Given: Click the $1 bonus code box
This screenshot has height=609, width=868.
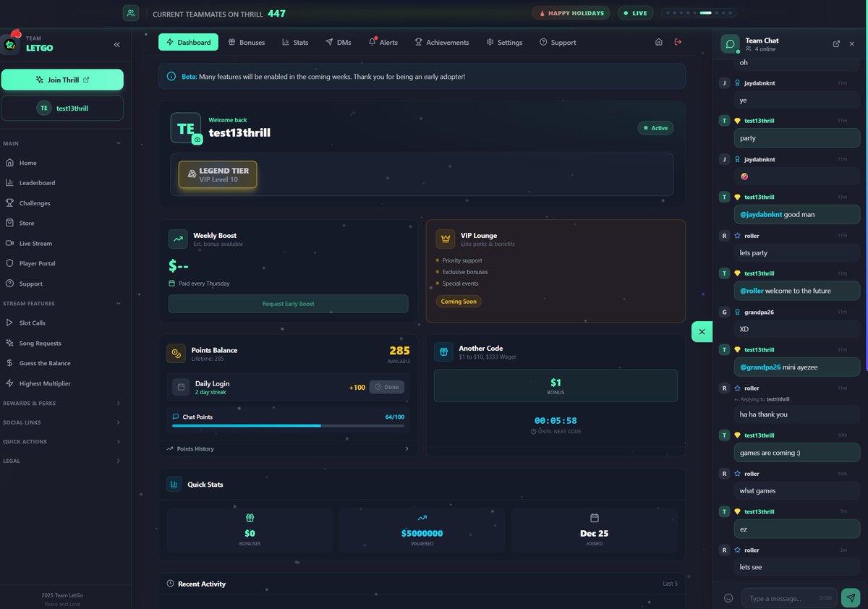Looking at the screenshot, I should click(556, 386).
